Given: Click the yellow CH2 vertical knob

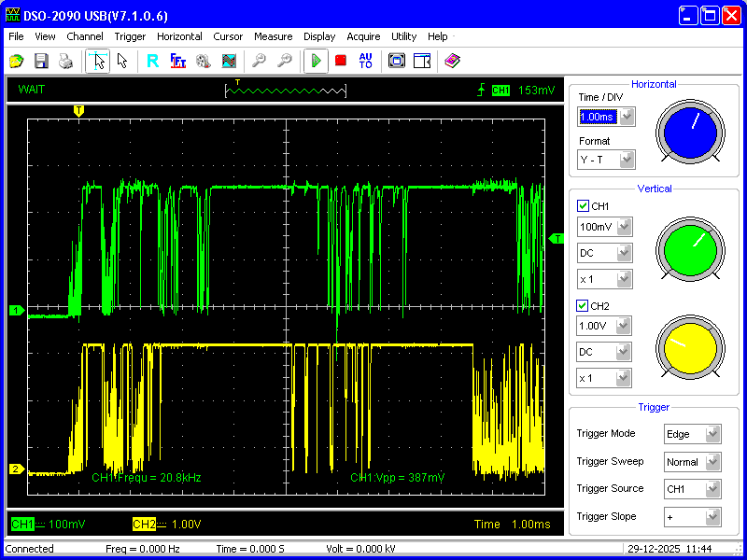Looking at the screenshot, I should (690, 346).
